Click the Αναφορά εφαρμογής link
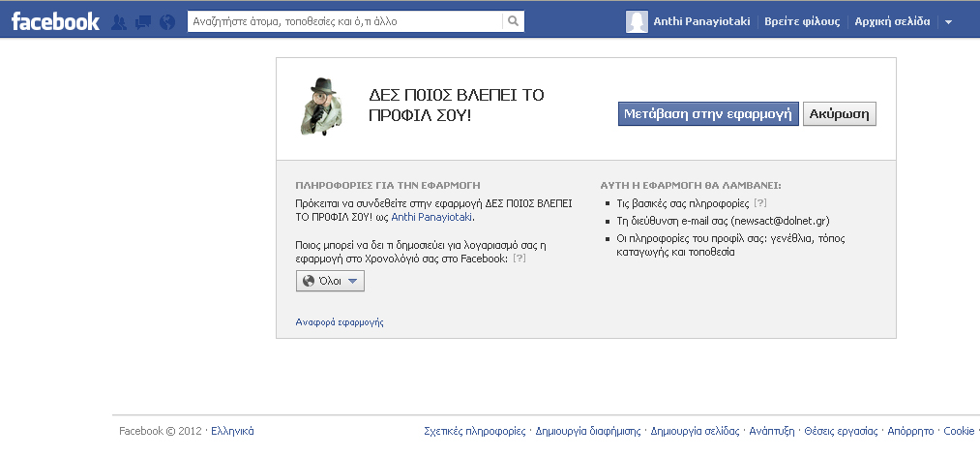Screen dimensions: 980x457 click(x=340, y=322)
